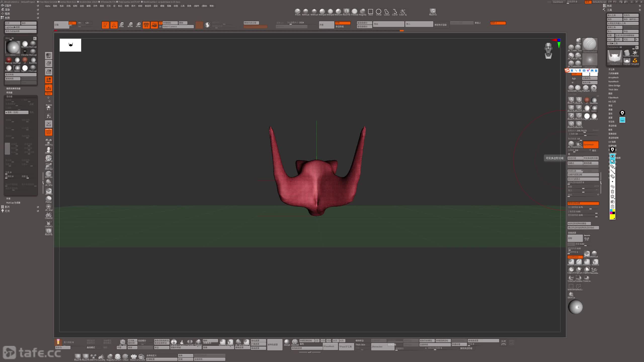Open the Alpha menu
This screenshot has width=644, height=362.
(x=48, y=6)
